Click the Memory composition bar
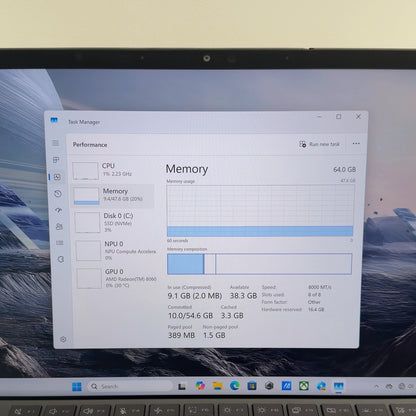 259,264
